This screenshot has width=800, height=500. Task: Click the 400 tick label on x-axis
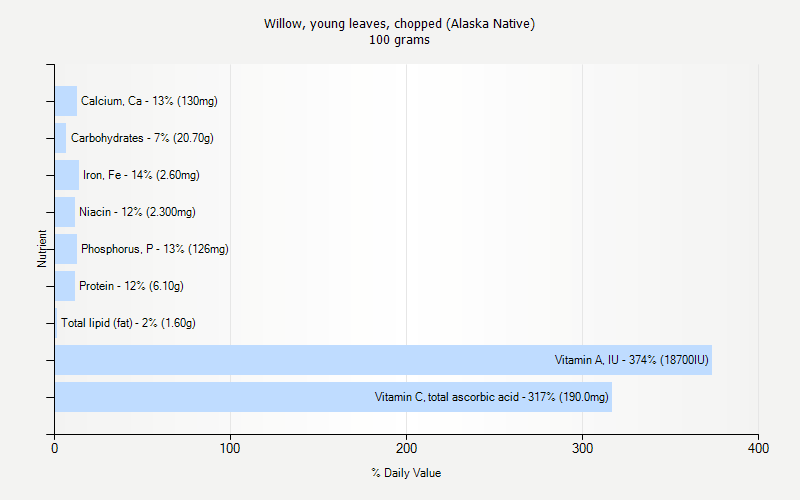758,449
